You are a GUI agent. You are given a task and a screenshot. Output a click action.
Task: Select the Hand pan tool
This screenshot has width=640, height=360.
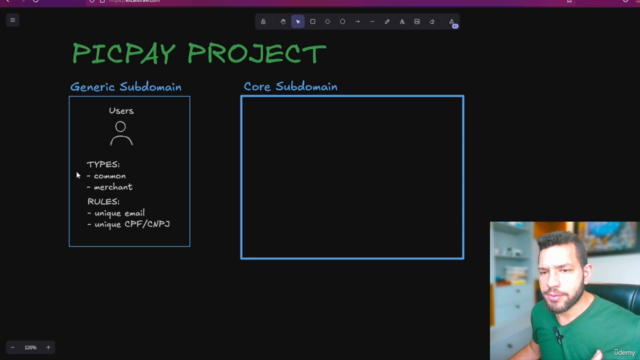point(283,22)
